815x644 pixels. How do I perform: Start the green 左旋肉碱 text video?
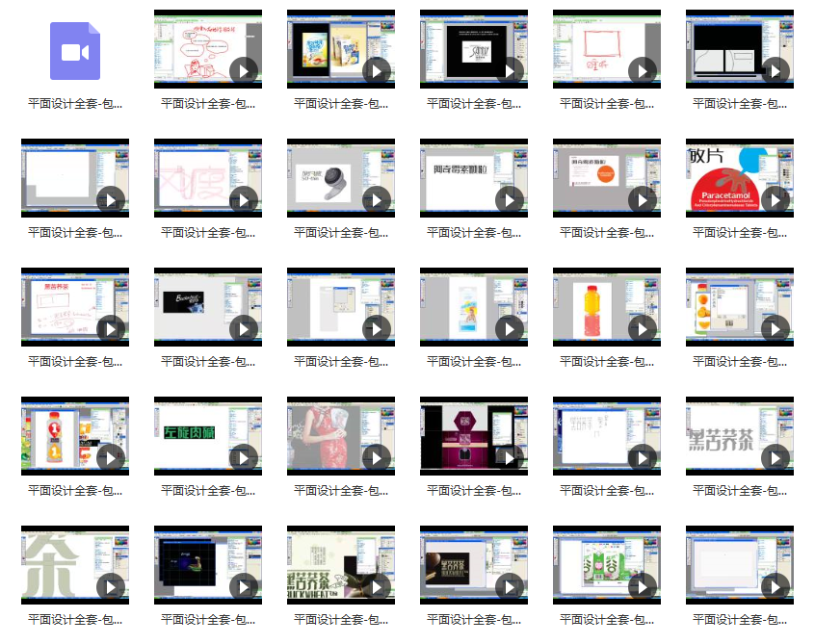(243, 457)
